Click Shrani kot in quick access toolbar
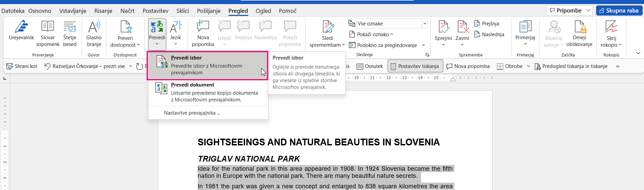Viewport: 644px width, 190px height. (x=22, y=66)
